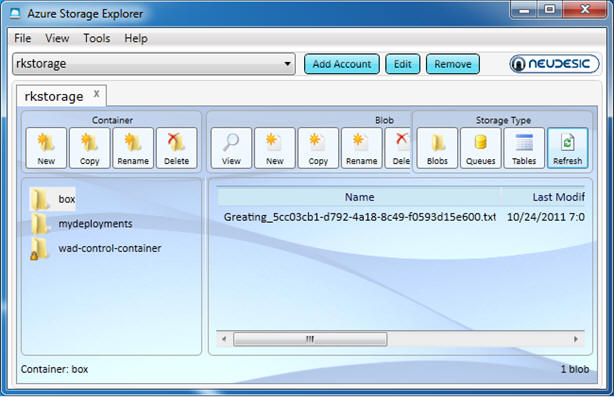
Task: Select the mydeployments container
Action: pyautogui.click(x=82, y=224)
